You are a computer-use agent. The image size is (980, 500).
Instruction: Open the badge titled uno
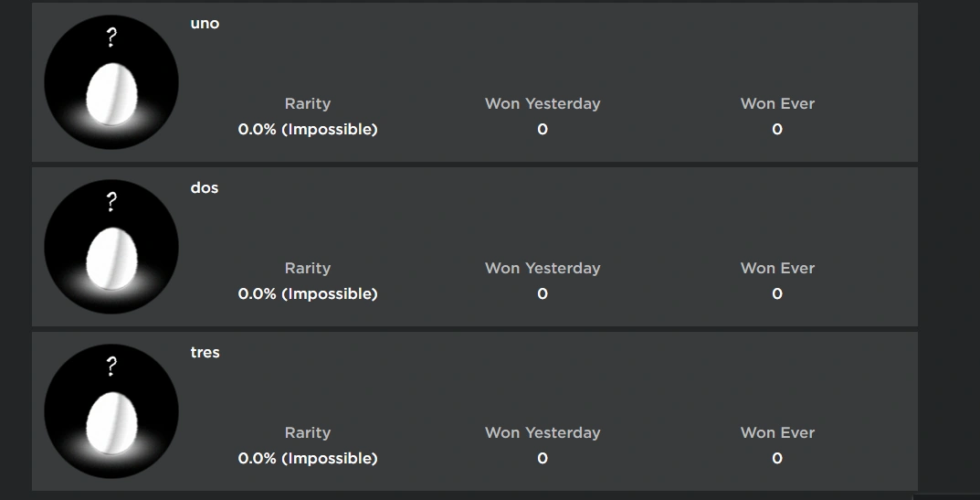[205, 24]
